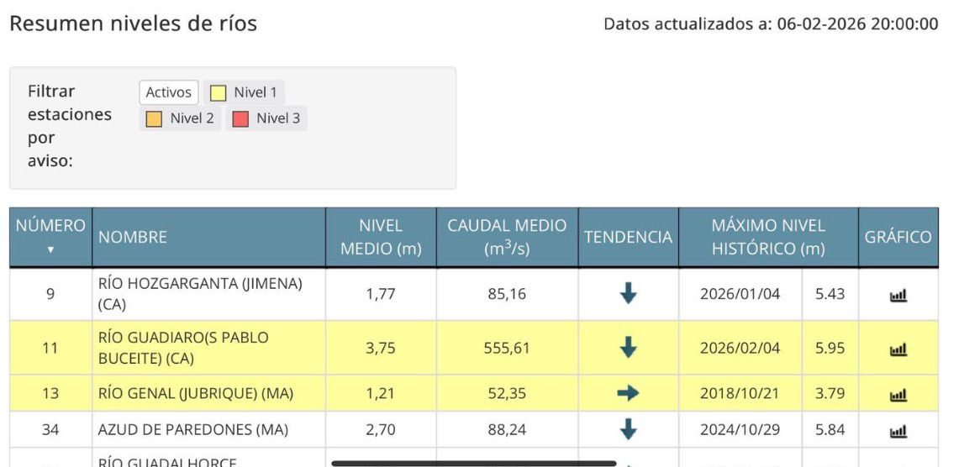Sort by the NIVEL MEDIO column header
The image size is (980, 467).
tap(381, 238)
